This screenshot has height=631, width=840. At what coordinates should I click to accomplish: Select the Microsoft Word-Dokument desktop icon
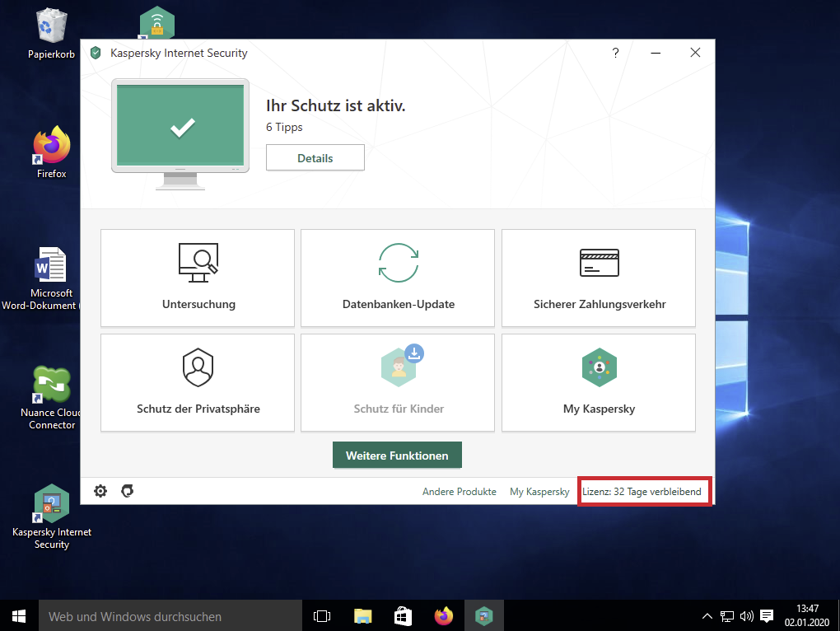(40, 278)
